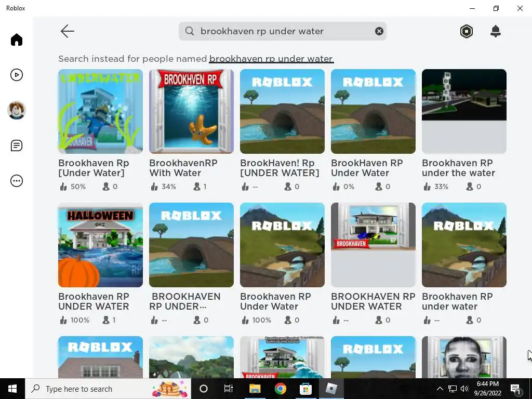
Task: Open Microsoft Store from taskbar
Action: click(x=305, y=389)
